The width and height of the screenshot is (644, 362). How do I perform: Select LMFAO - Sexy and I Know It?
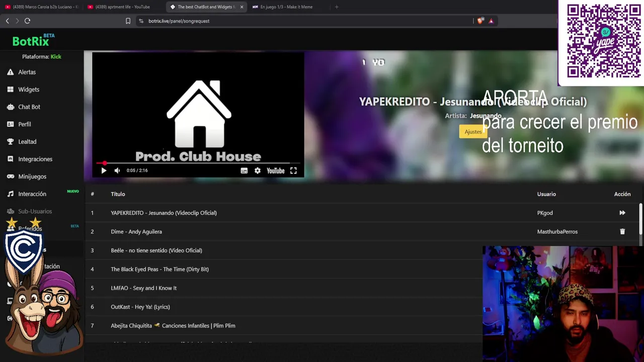284,288
